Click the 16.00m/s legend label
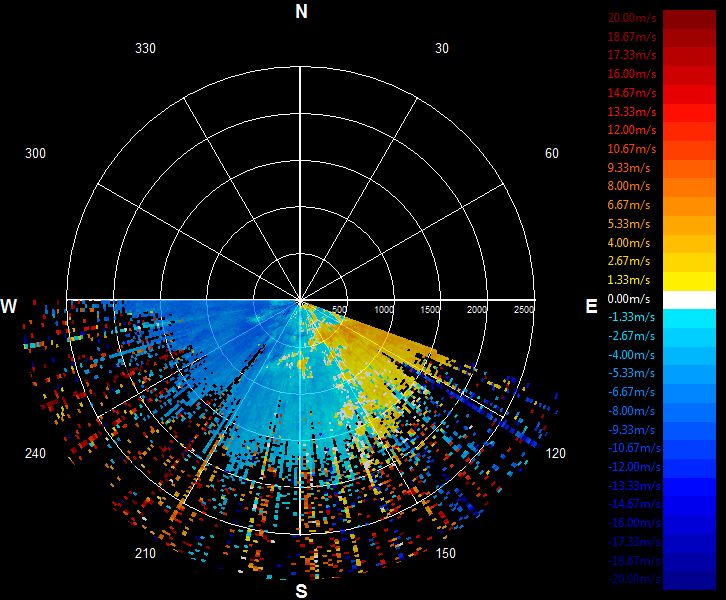 coord(632,74)
